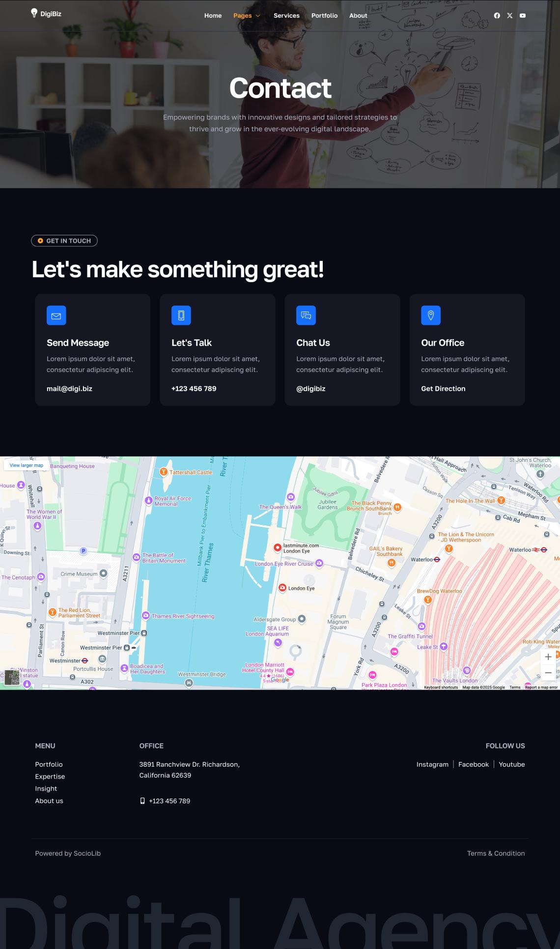Click Keyboard shortcuts on the map
This screenshot has width=560, height=949.
pos(441,687)
